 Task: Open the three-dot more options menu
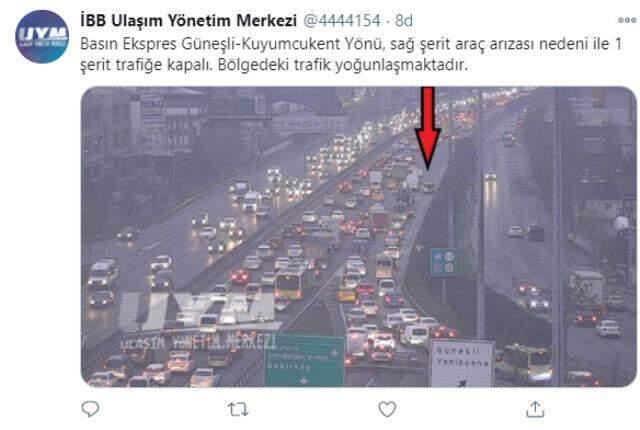[627, 20]
